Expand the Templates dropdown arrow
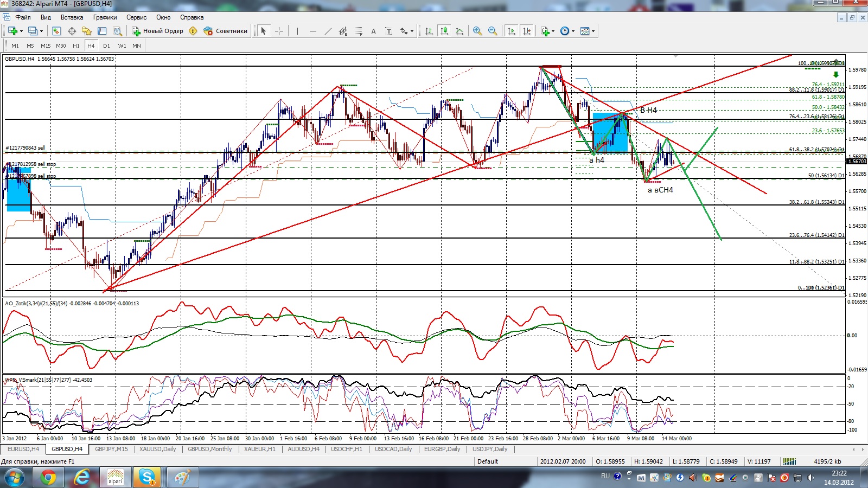The width and height of the screenshot is (868, 488). (593, 31)
